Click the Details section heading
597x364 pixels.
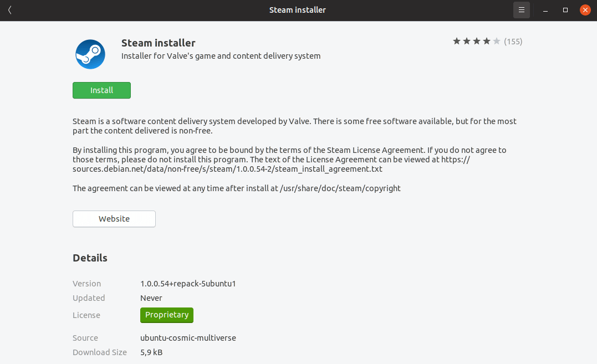point(90,258)
